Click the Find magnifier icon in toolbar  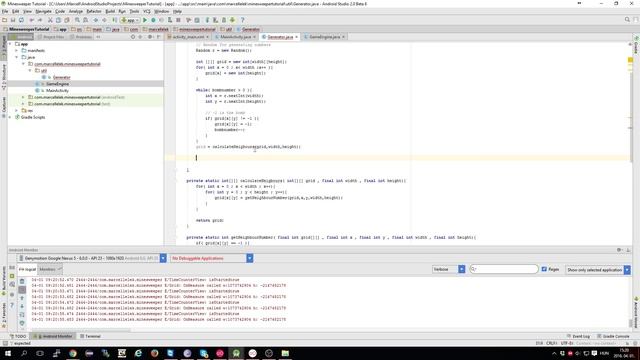coord(77,20)
